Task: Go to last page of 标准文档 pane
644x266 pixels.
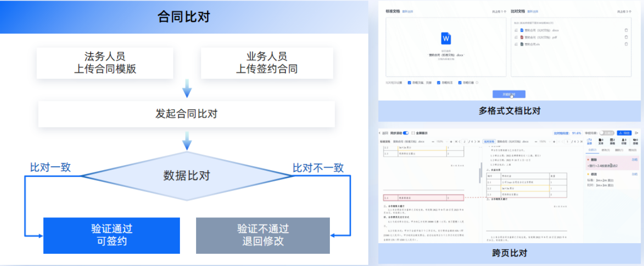Action: (479, 141)
